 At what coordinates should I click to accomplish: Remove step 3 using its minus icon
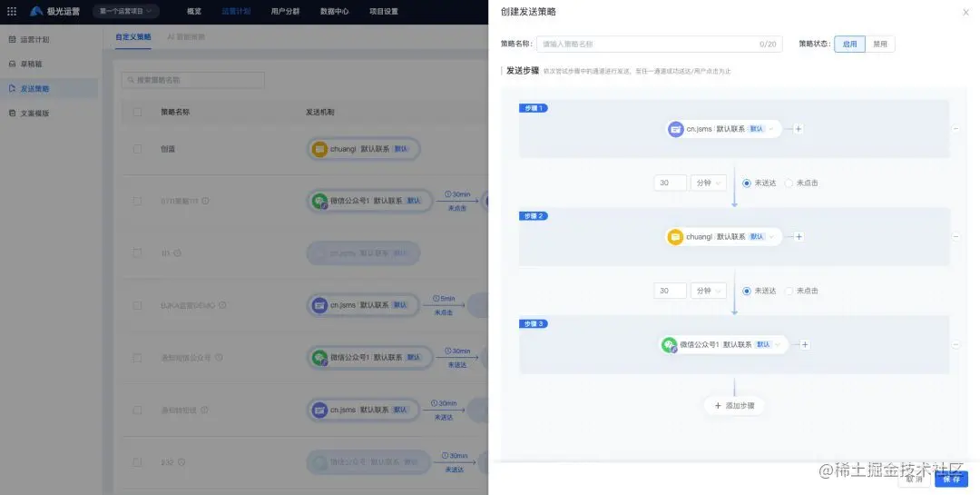(955, 345)
